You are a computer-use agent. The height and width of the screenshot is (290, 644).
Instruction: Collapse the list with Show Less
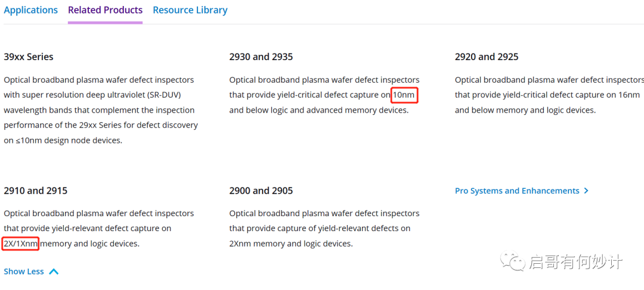click(x=31, y=272)
